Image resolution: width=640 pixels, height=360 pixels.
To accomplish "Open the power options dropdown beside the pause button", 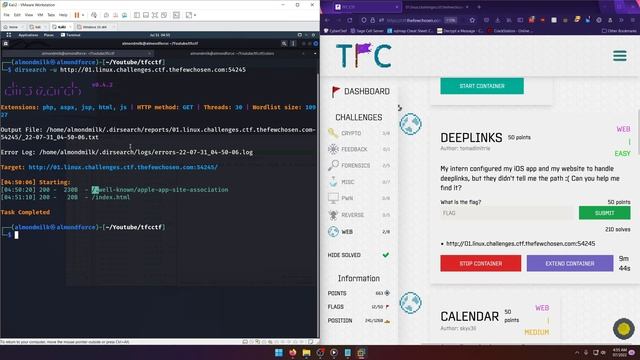I will (83, 15).
